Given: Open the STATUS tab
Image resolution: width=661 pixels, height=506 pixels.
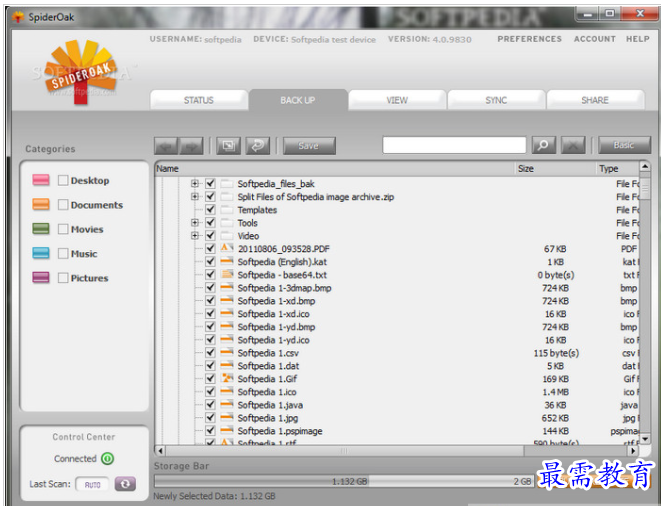Looking at the screenshot, I should [198, 100].
